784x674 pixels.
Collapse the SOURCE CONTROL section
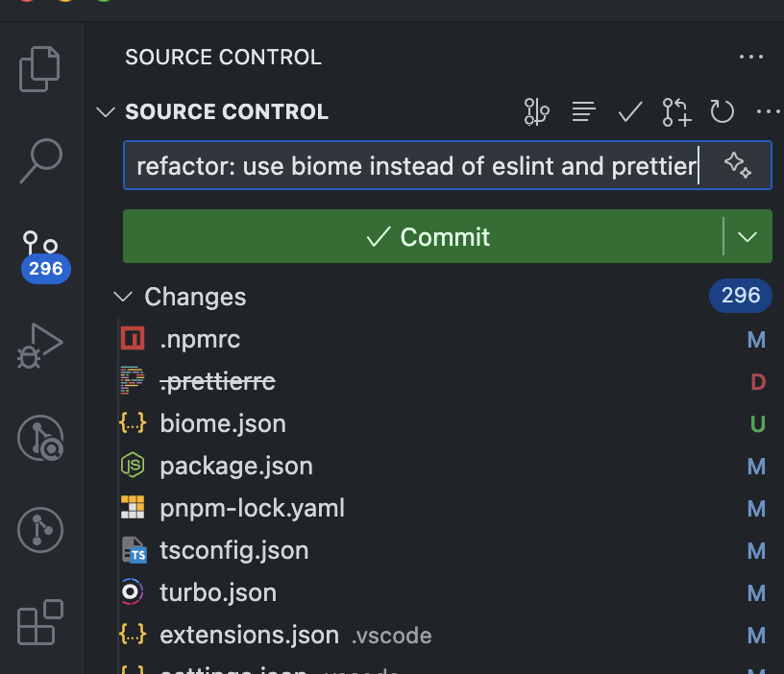pyautogui.click(x=106, y=112)
